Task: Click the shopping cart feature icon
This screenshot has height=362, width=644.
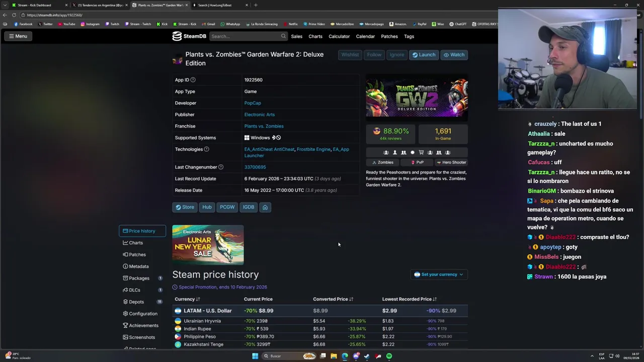Action: coord(421,152)
